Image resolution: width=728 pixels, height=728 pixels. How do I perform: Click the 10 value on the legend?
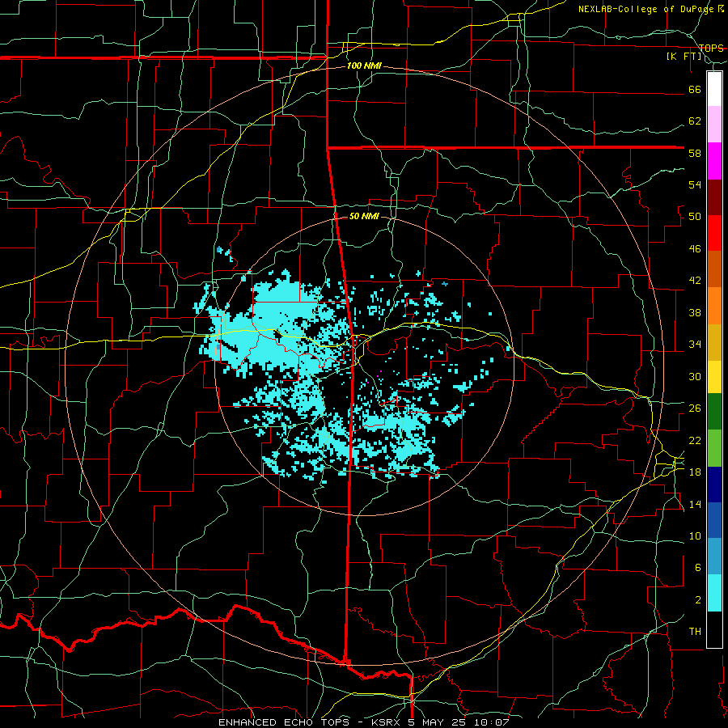pos(695,535)
